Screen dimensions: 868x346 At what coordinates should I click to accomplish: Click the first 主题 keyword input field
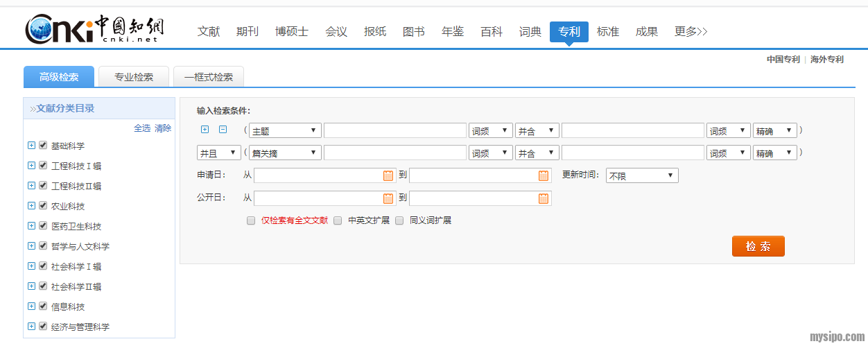[394, 130]
